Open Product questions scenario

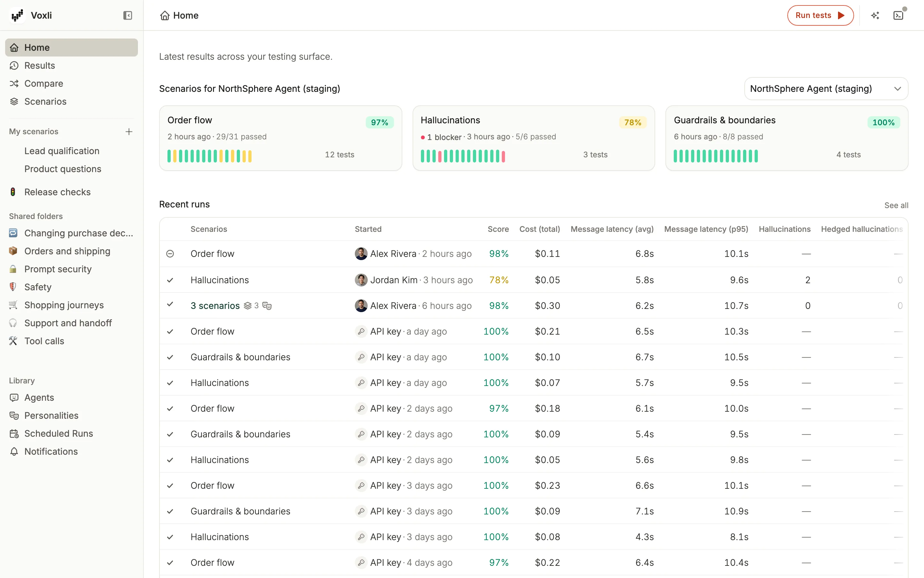(x=63, y=169)
